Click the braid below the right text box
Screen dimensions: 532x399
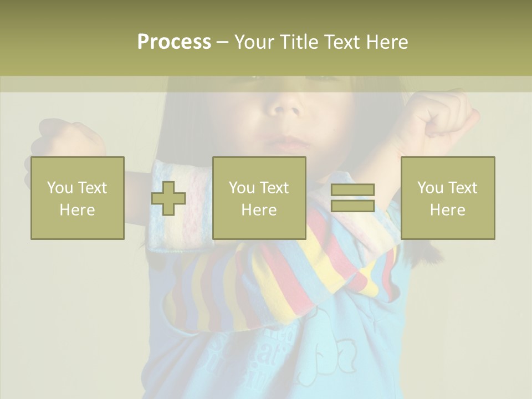point(426,252)
